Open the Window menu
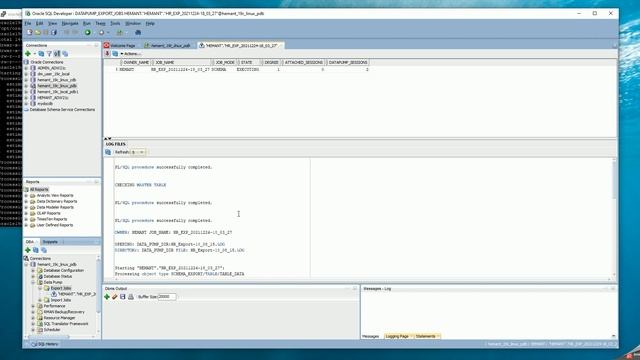The height and width of the screenshot is (360, 640). (133, 23)
